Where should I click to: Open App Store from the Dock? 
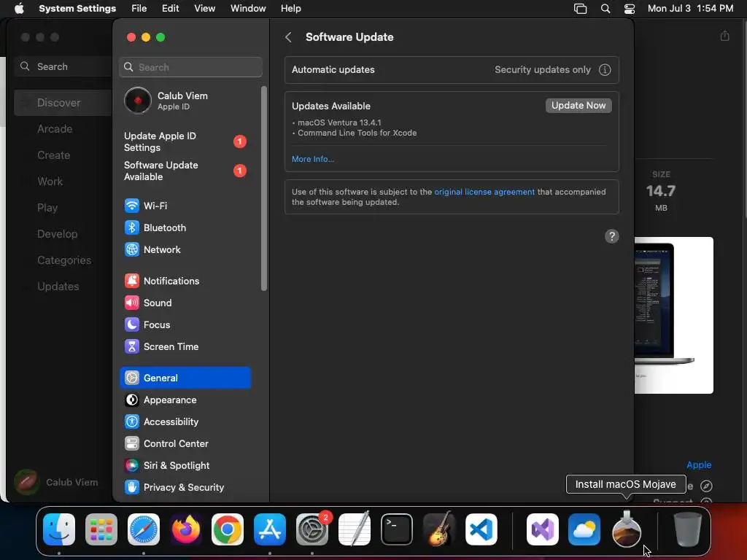[x=270, y=529]
